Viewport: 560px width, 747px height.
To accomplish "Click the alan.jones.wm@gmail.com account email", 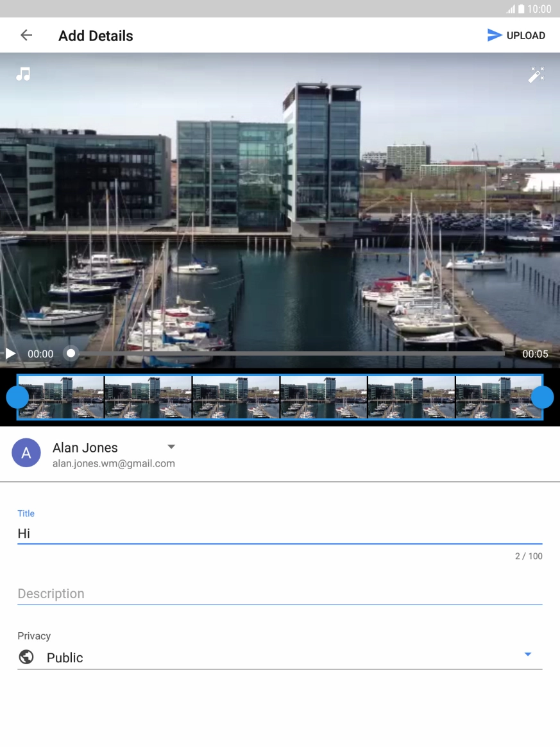I will (x=114, y=463).
